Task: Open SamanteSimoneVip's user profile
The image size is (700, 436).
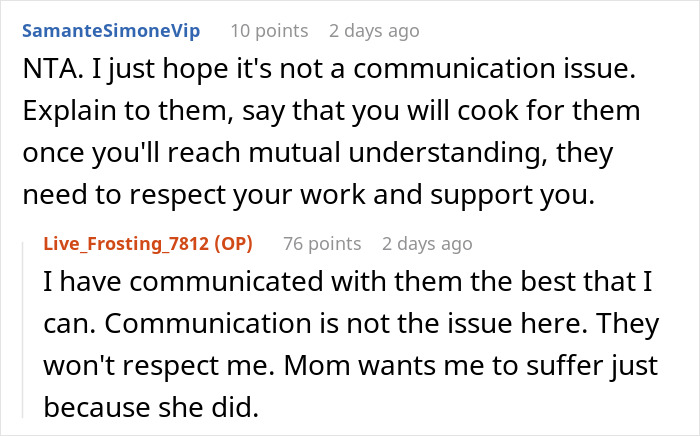Action: click(111, 31)
